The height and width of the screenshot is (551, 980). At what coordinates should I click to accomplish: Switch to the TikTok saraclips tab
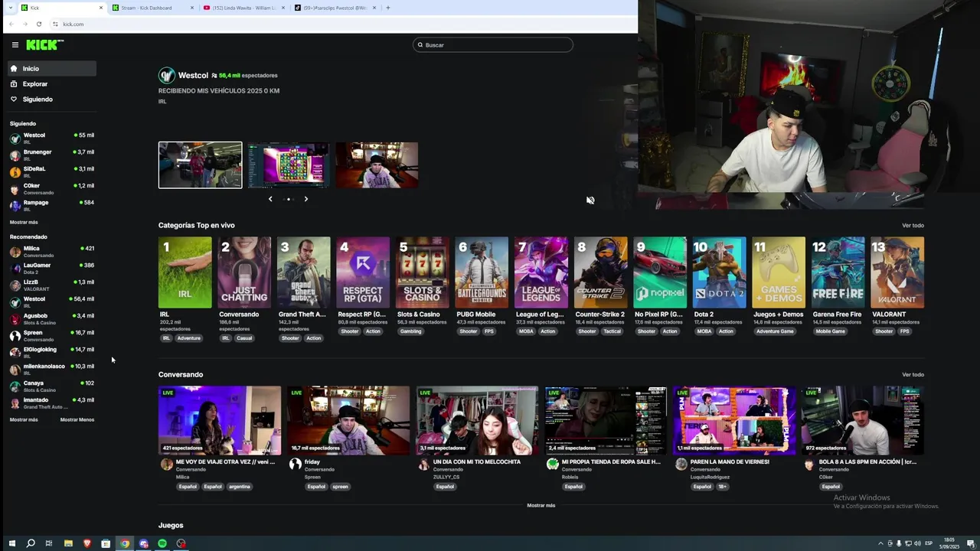click(334, 8)
